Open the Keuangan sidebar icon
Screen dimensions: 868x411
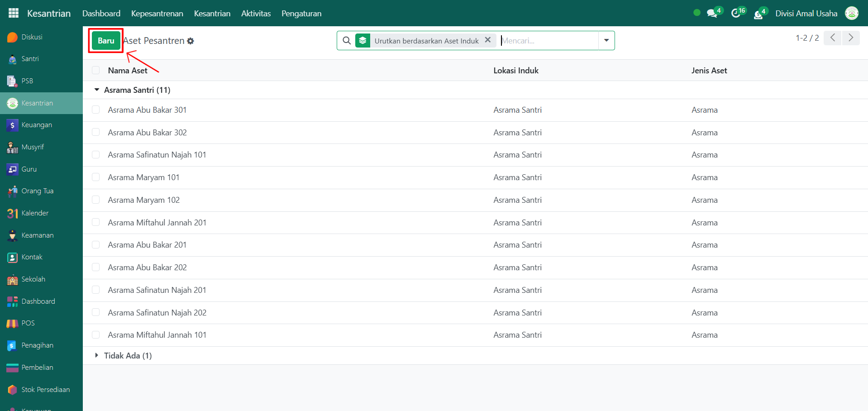(13, 125)
